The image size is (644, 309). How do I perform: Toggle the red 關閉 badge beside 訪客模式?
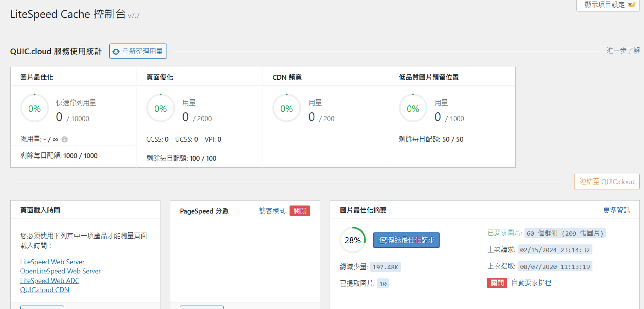(x=300, y=211)
